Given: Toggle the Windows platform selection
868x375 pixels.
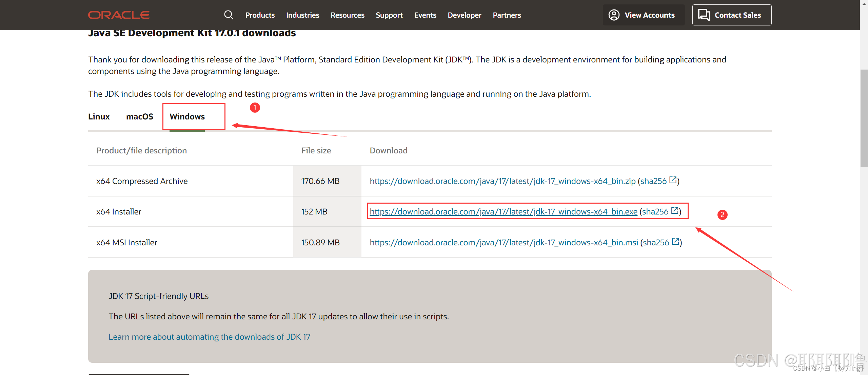Looking at the screenshot, I should [187, 116].
